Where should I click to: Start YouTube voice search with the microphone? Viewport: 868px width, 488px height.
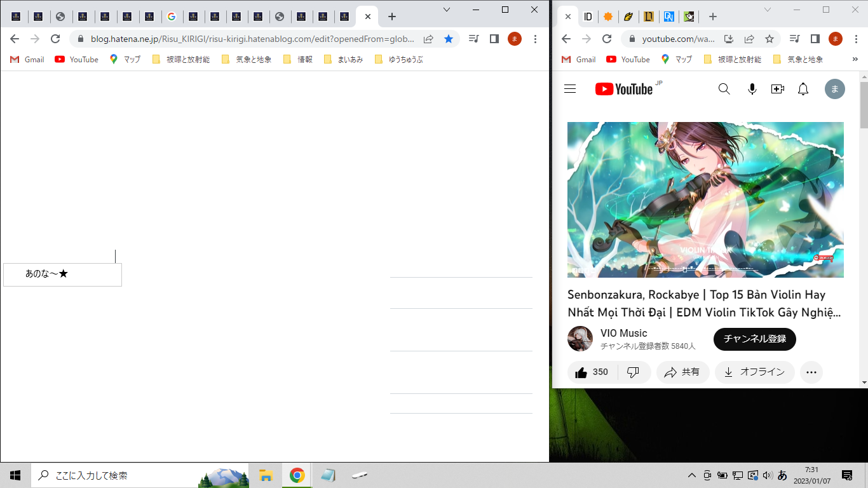coord(752,89)
